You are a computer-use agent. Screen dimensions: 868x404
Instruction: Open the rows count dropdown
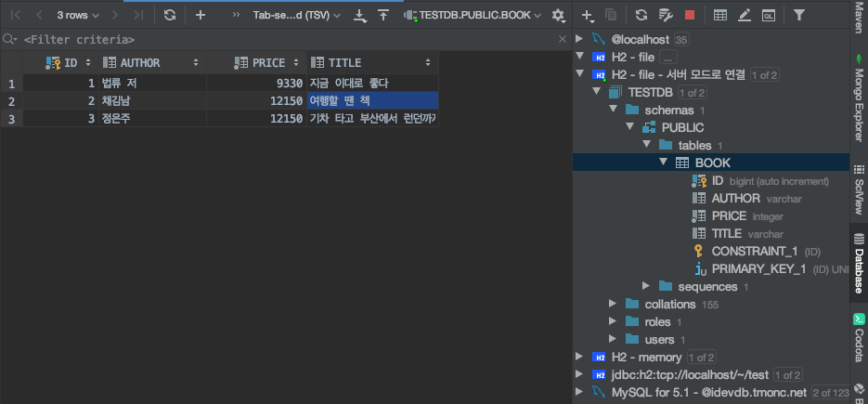coord(78,15)
